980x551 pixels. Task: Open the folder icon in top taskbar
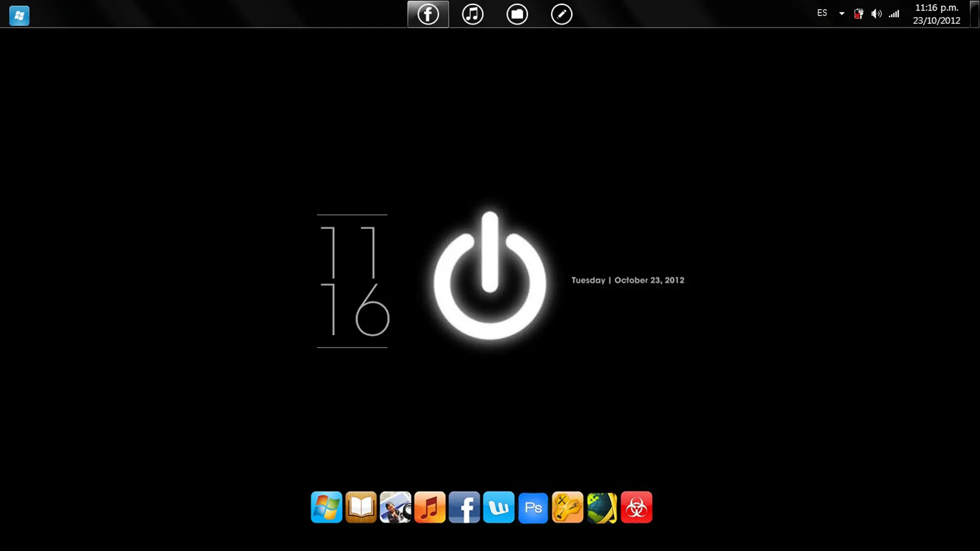[517, 14]
